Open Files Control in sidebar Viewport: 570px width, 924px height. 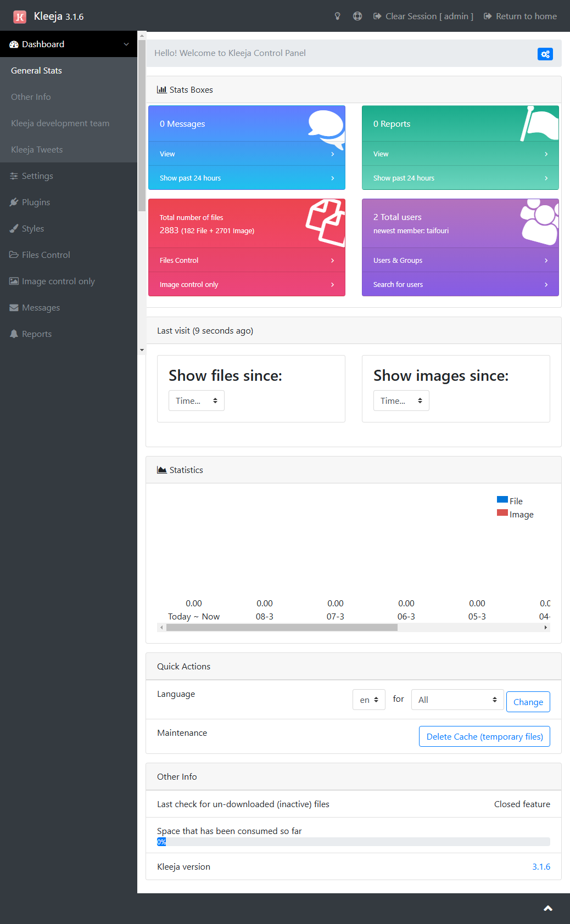coord(69,255)
